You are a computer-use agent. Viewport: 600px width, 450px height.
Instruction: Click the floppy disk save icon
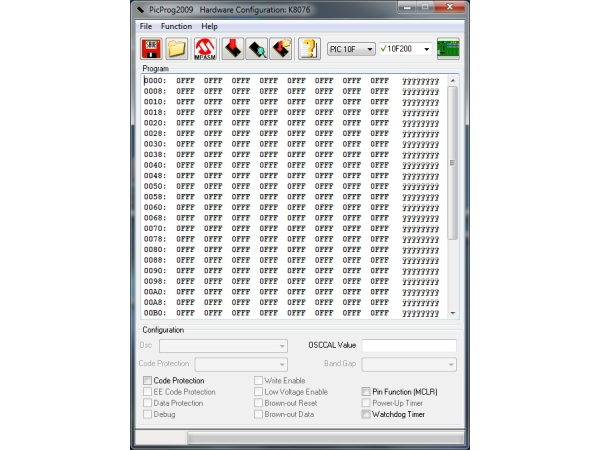click(x=151, y=48)
